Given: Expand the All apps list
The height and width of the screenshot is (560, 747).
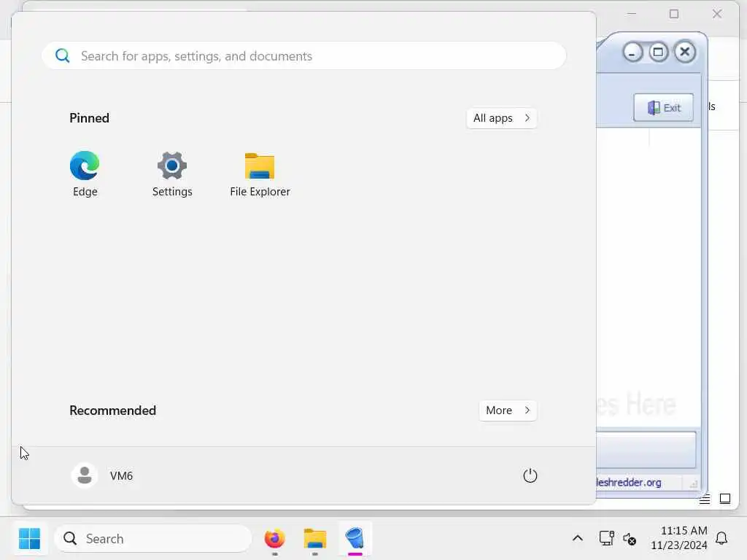Looking at the screenshot, I should tap(502, 118).
